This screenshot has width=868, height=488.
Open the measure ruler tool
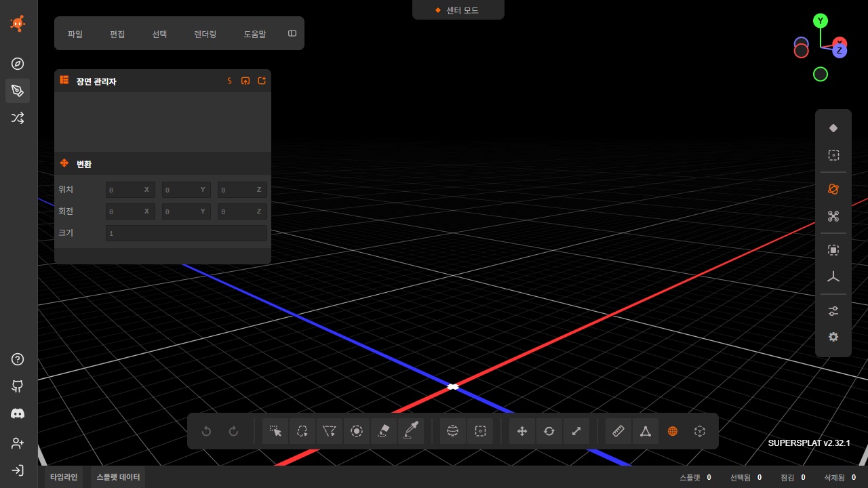618,431
